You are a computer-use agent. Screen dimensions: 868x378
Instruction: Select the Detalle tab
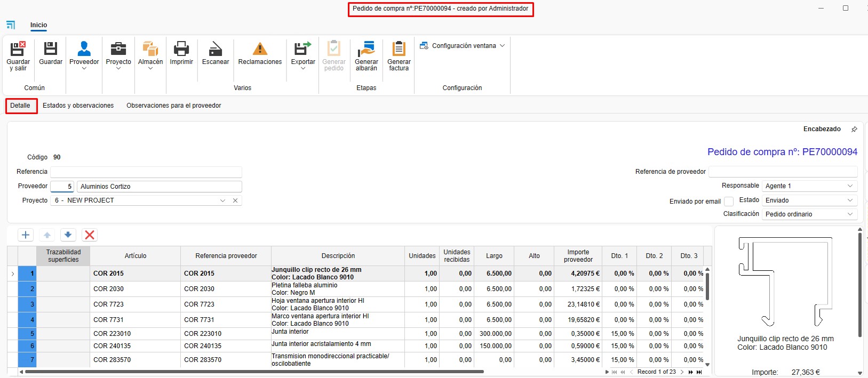click(20, 106)
